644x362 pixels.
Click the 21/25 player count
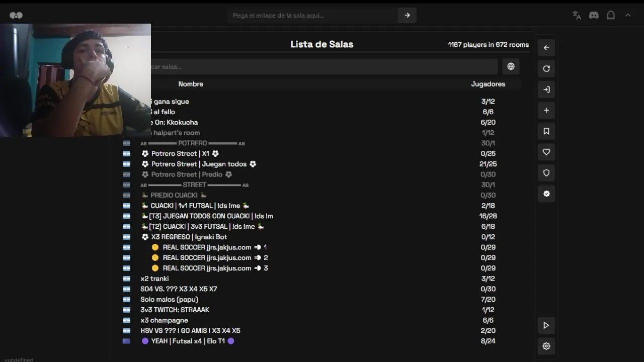click(x=488, y=164)
